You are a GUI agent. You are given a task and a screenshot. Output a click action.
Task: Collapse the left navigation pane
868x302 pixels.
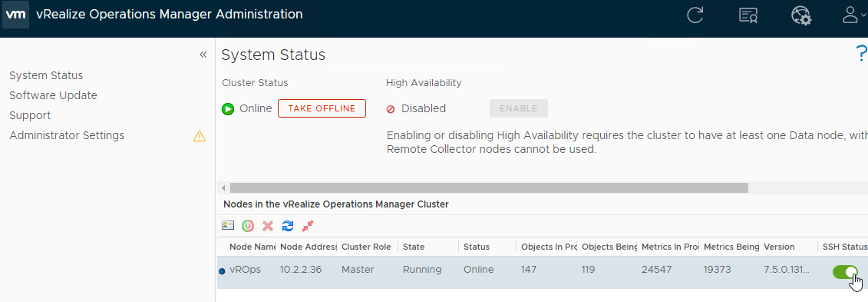(x=203, y=55)
